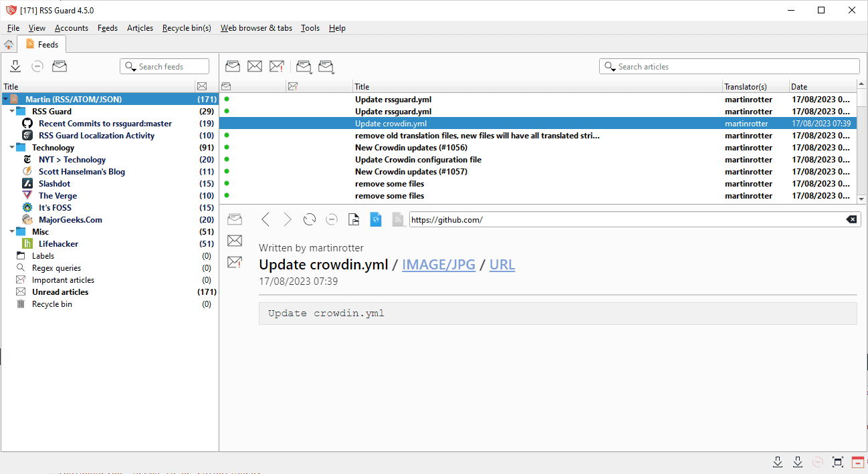Focus the Search articles field

(x=730, y=66)
